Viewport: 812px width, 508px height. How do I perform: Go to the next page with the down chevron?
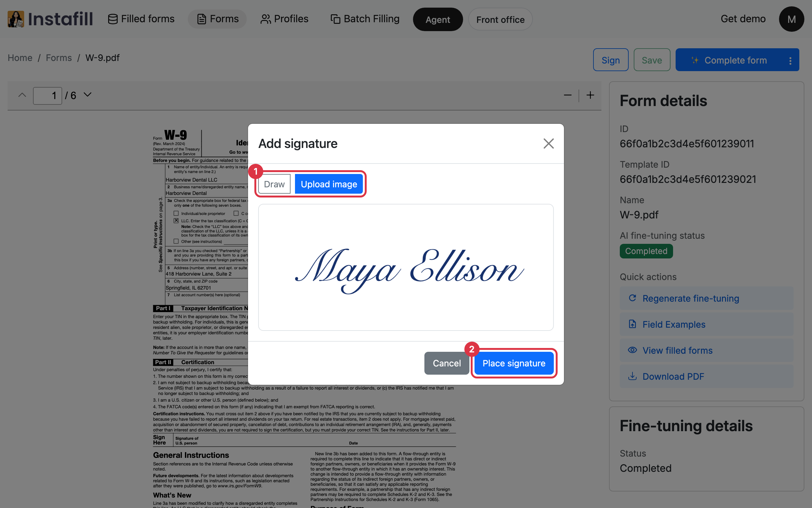point(88,95)
